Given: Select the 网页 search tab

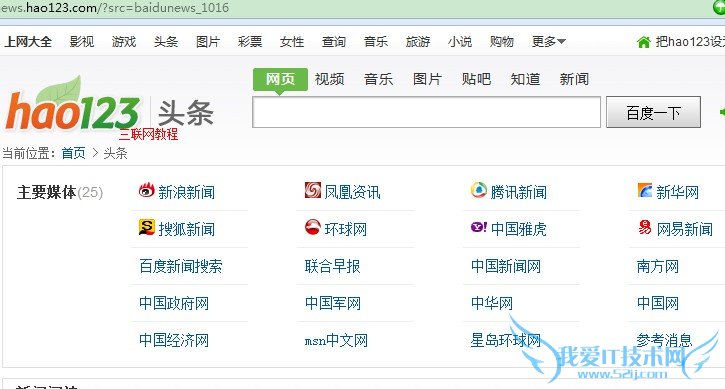Looking at the screenshot, I should [280, 79].
